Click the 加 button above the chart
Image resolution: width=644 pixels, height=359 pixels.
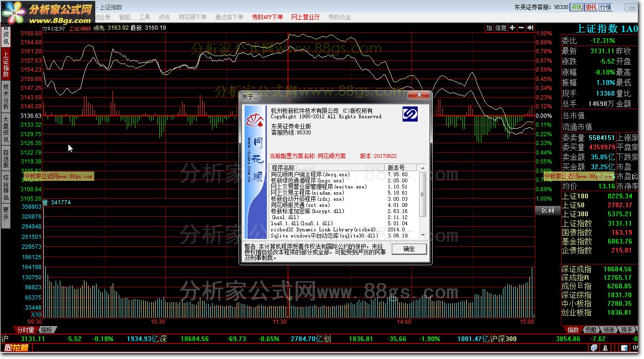point(489,28)
